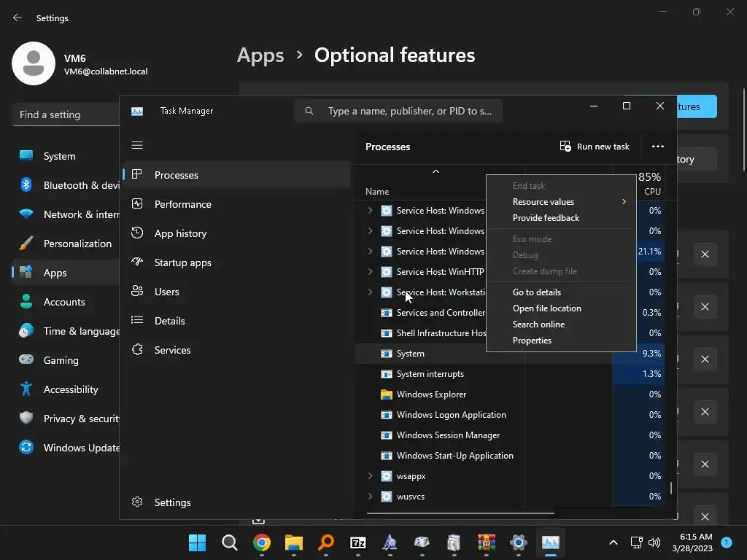Expand the first Service Host: Windows row
The image size is (747, 560).
(370, 211)
